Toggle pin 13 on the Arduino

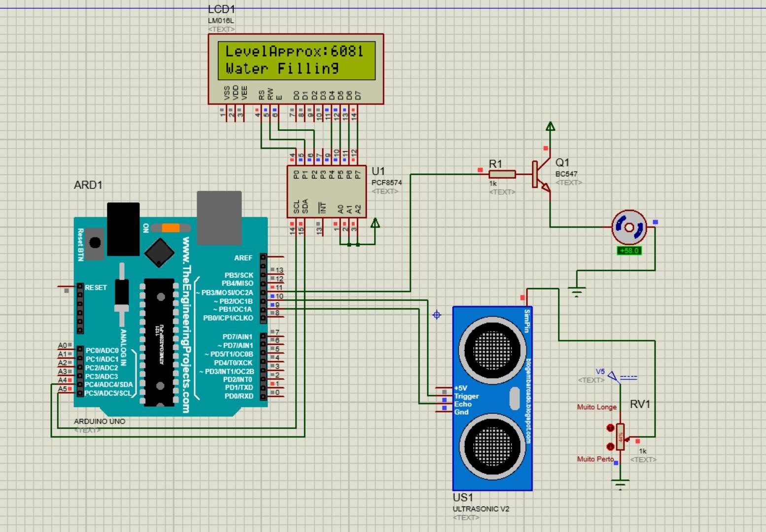click(273, 269)
